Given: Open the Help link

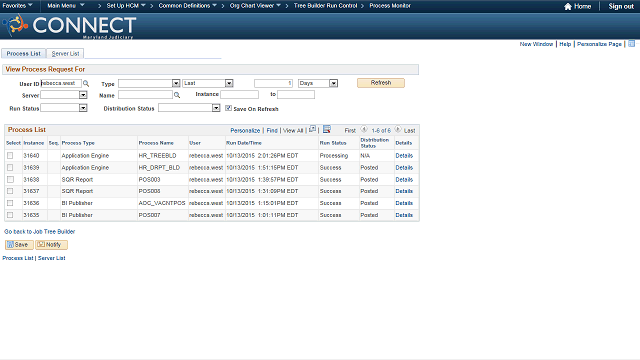Looking at the screenshot, I should (565, 44).
